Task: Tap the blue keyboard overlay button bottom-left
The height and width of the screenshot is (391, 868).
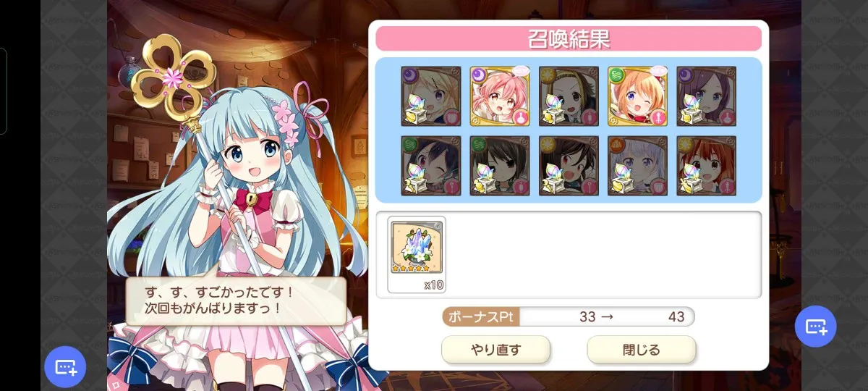Action: coord(65,367)
